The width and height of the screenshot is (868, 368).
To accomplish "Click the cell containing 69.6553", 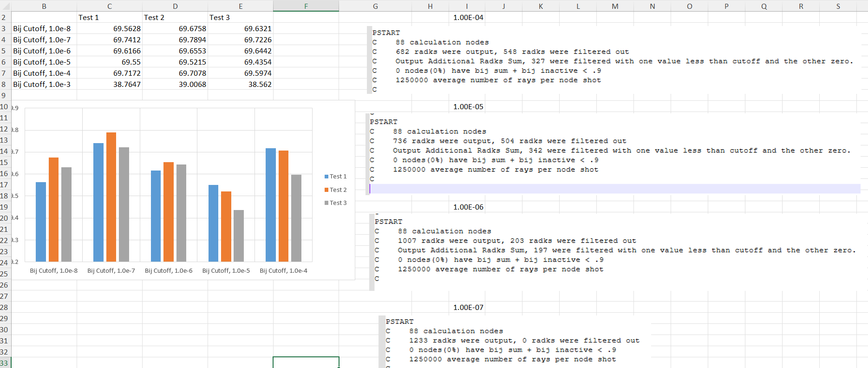I will [175, 51].
